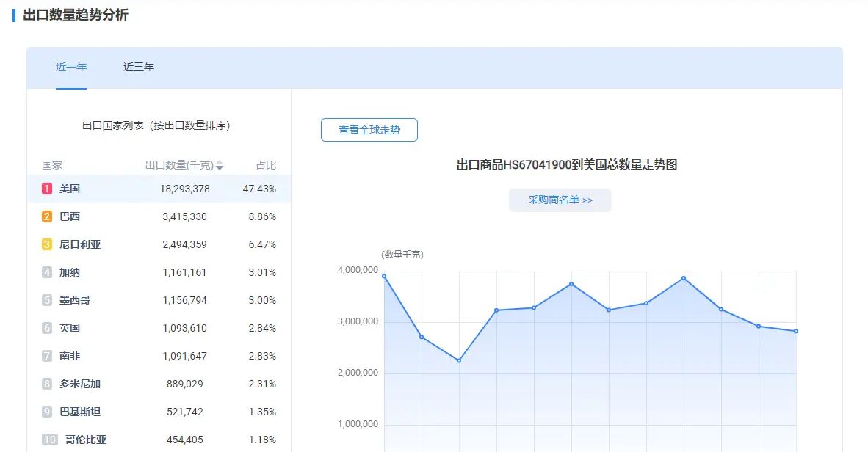Click the 占比 column header
Screen dimensions: 868x452
266,165
